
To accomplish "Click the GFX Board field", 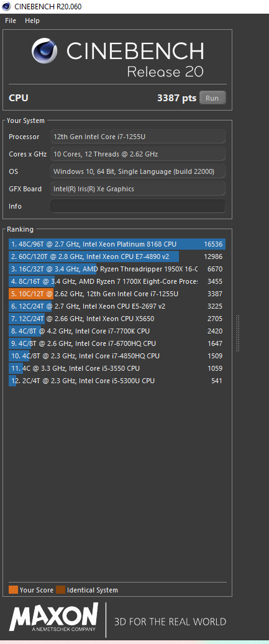I will [x=138, y=189].
